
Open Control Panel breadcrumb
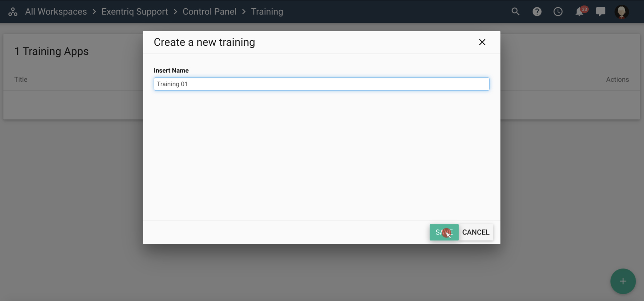click(x=209, y=12)
